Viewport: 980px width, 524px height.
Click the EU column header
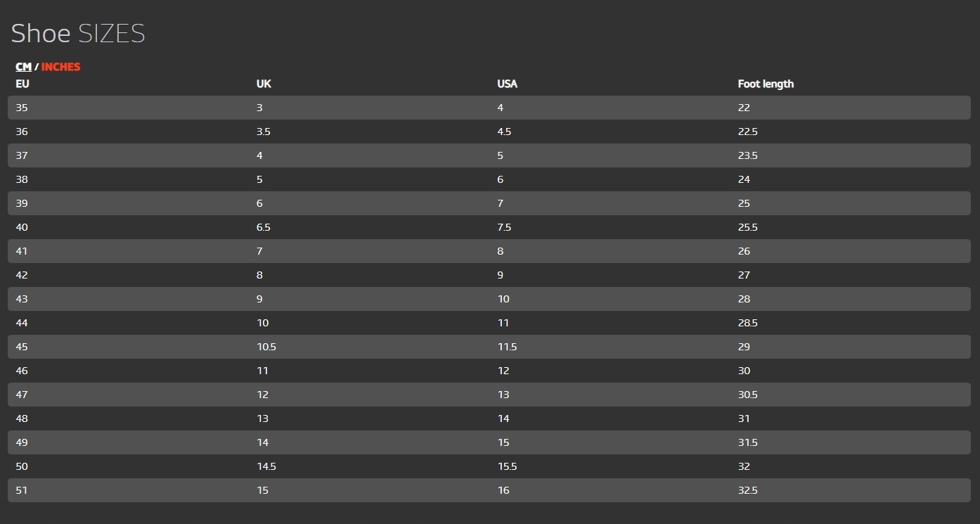22,84
